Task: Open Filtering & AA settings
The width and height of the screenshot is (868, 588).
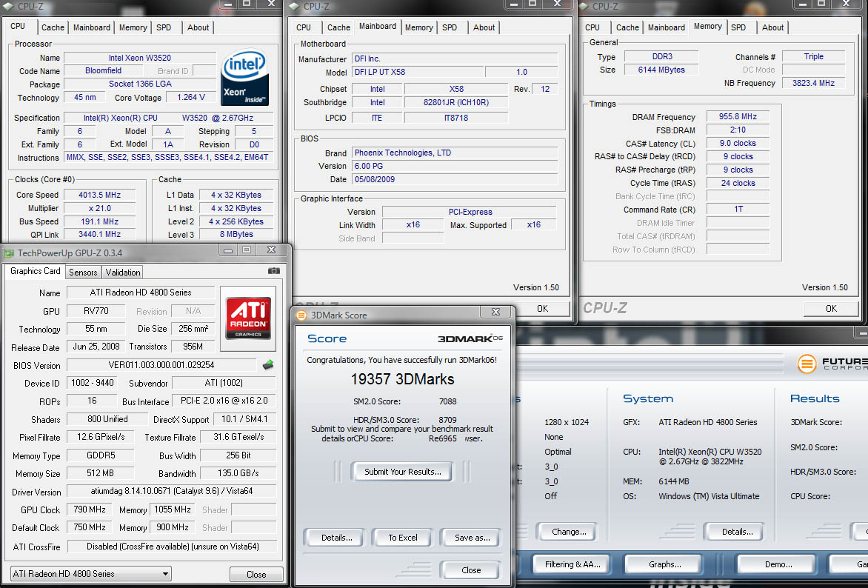Action: pos(572,564)
